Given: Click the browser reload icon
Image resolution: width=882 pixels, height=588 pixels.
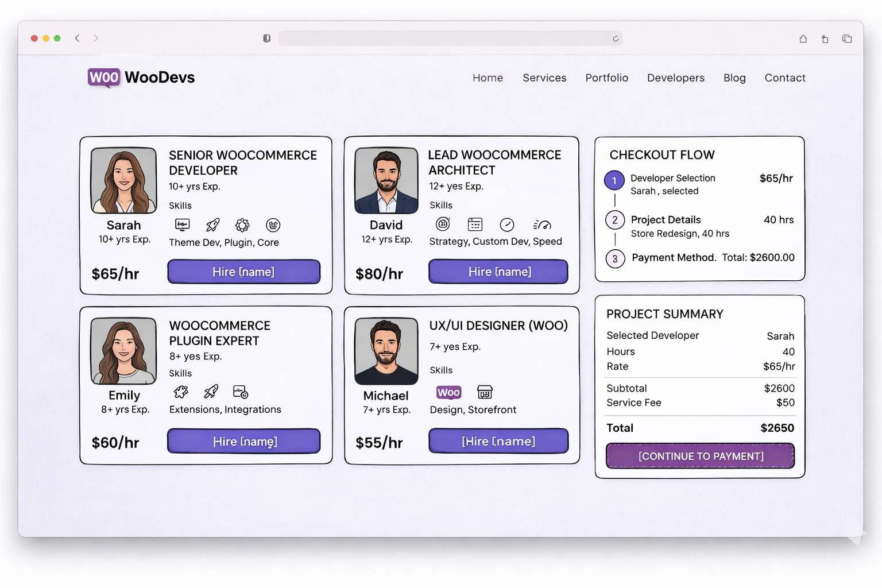Looking at the screenshot, I should 615,38.
